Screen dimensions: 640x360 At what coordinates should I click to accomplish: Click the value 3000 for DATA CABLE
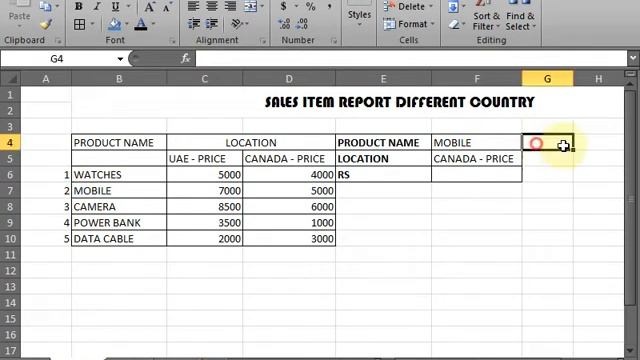289,239
